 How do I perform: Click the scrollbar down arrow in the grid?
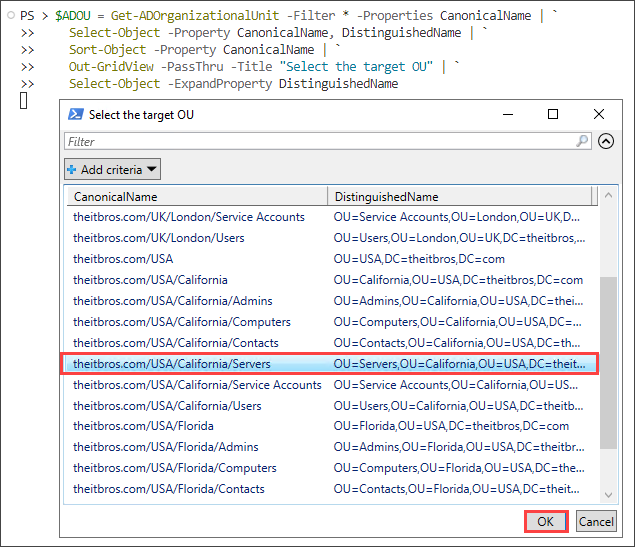point(608,495)
